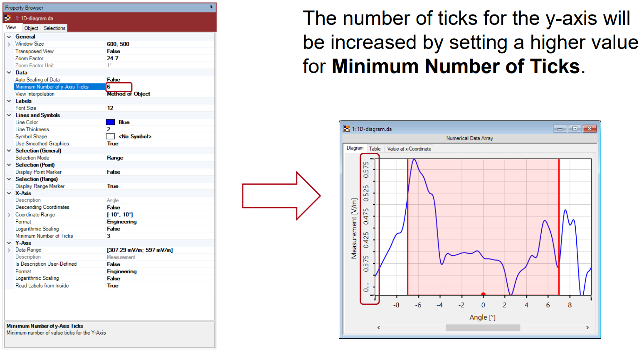Click the Descending Coordinates False value
Screen dimensions: 644x350
[114, 208]
